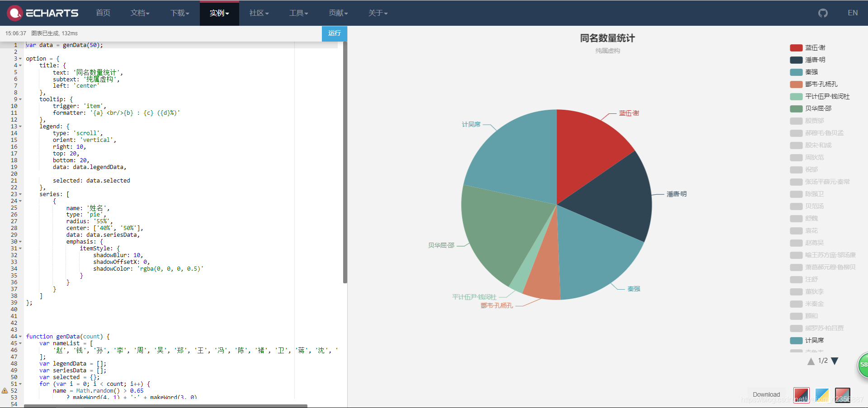Click code line 1 var data = genData(50)
Viewport: 868px width, 408px height.
pyautogui.click(x=65, y=45)
